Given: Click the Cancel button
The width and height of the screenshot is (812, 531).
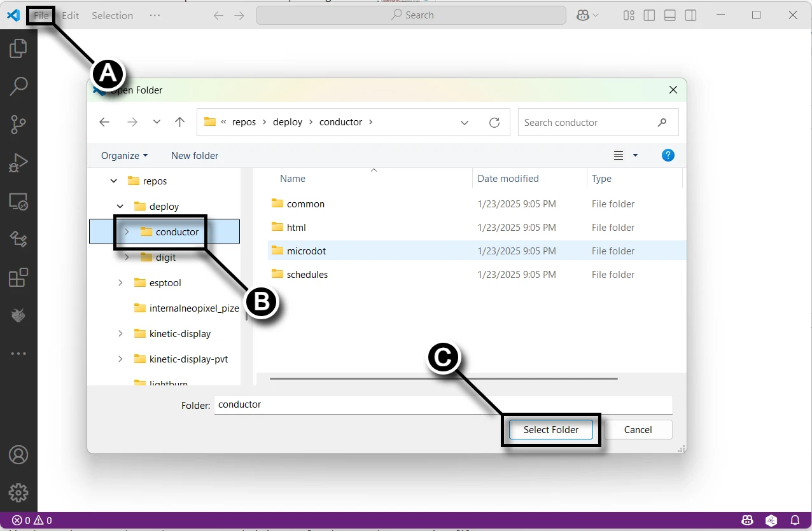Looking at the screenshot, I should tap(638, 430).
